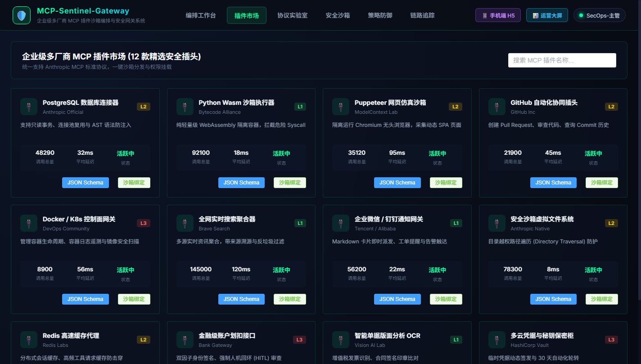The image size is (641, 364).
Task: Click 沙箱绑定 on the Docker / K8s card
Action: (134, 299)
